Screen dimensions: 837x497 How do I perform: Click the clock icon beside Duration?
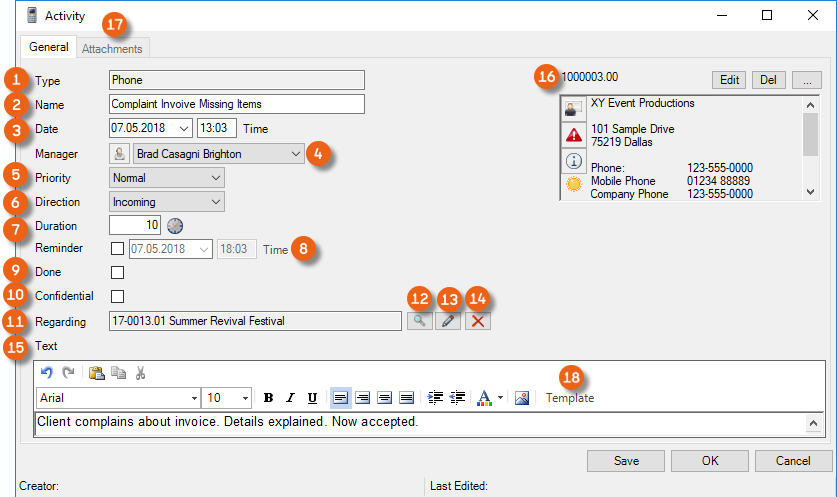[175, 226]
